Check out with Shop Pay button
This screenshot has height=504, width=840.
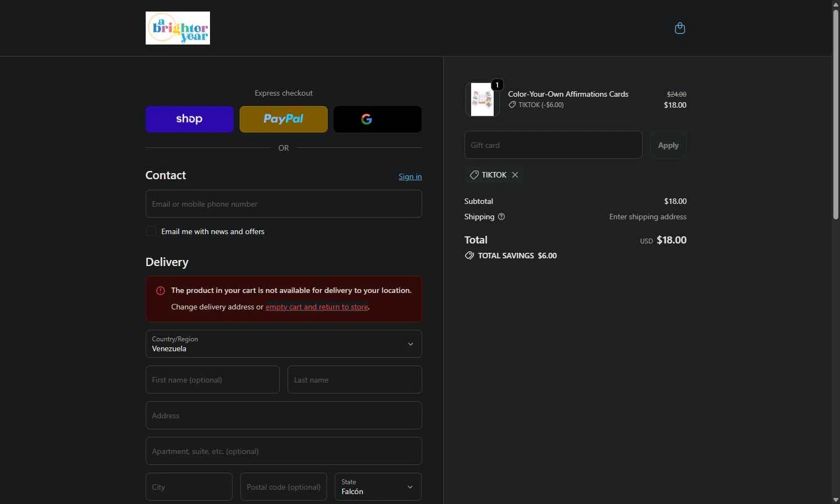point(190,119)
